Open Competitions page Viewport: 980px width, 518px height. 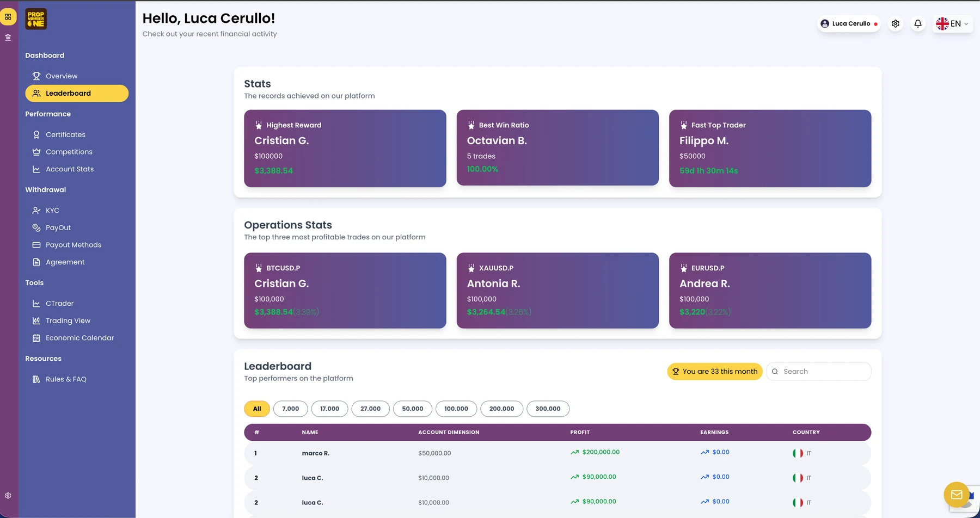click(77, 152)
